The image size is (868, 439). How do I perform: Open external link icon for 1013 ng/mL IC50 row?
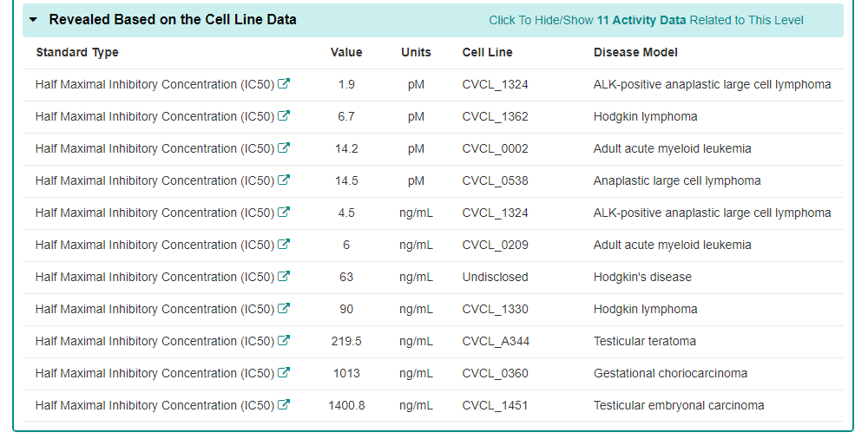click(x=284, y=373)
